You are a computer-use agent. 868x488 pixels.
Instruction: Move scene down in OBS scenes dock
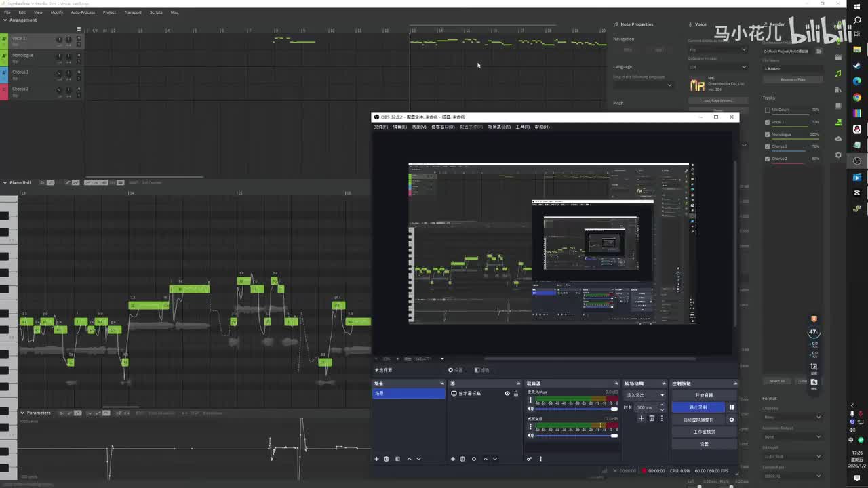[418, 459]
